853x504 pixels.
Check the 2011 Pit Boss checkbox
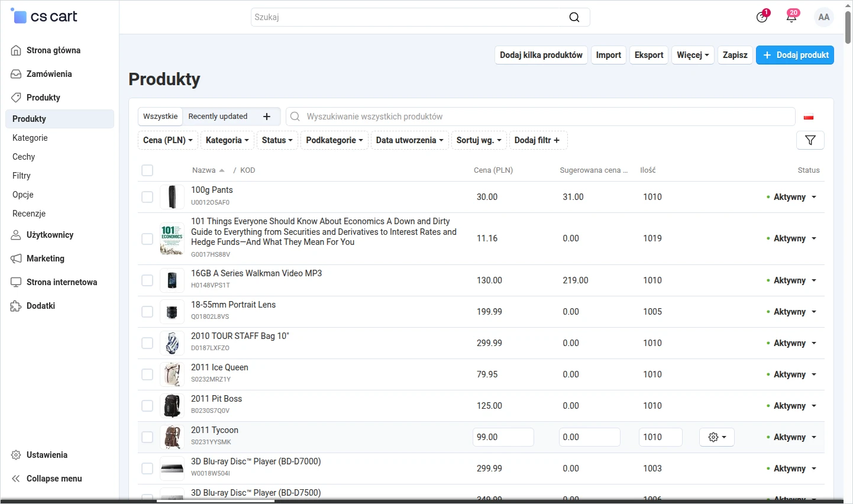(147, 406)
